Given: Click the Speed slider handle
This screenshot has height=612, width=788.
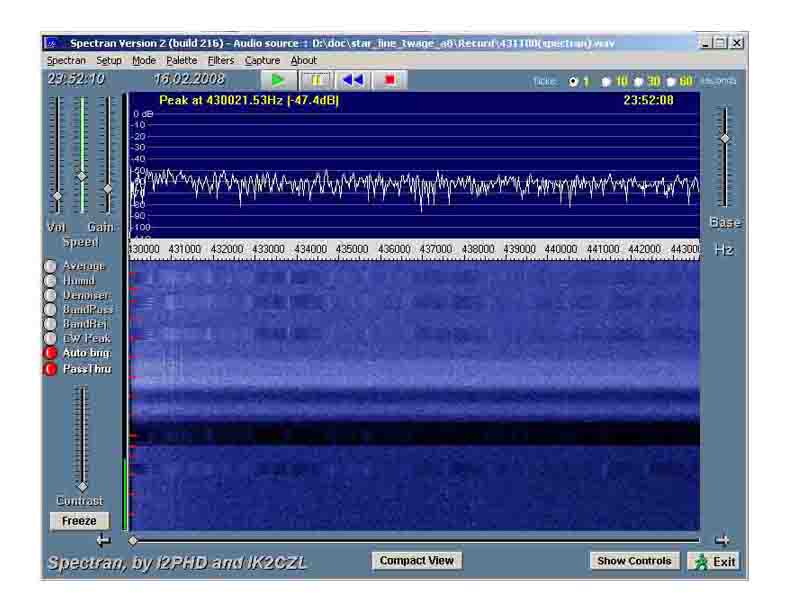Looking at the screenshot, I should [x=82, y=176].
